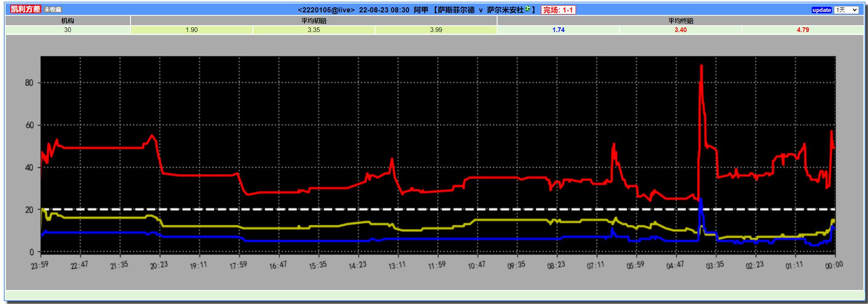The image size is (868, 304).
Task: Click the initial odds value 3.99
Action: tap(436, 30)
